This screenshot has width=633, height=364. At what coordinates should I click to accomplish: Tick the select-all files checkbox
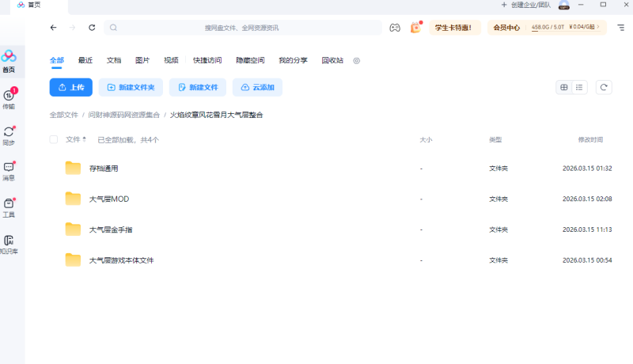point(54,139)
